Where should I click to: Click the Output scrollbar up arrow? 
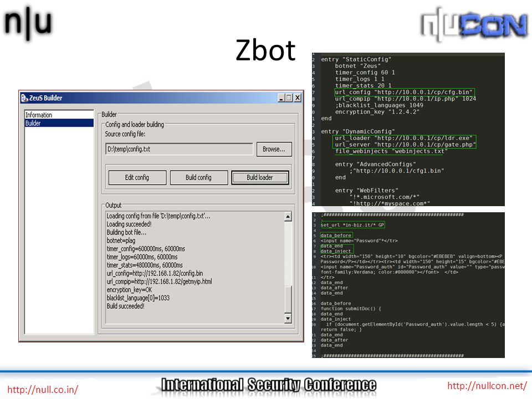click(x=288, y=217)
